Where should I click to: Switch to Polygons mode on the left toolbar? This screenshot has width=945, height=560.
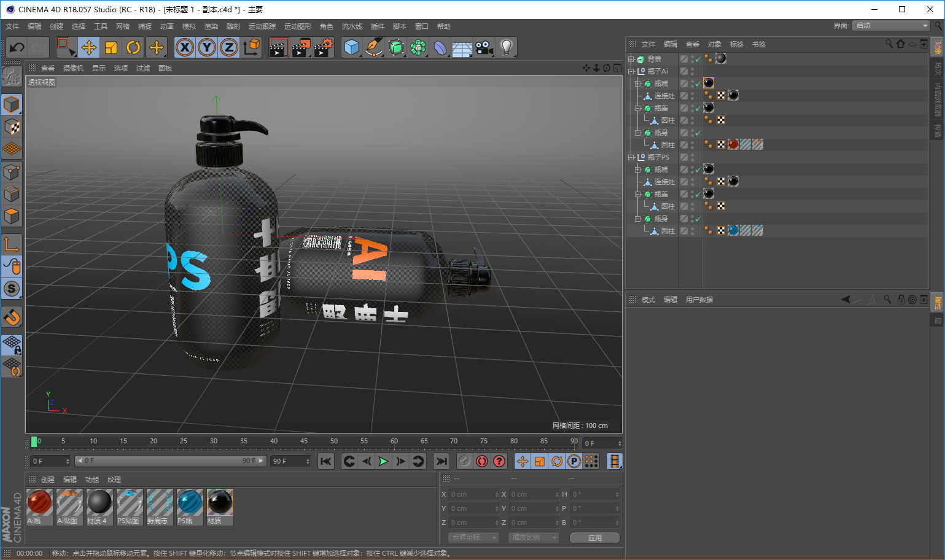pyautogui.click(x=12, y=216)
